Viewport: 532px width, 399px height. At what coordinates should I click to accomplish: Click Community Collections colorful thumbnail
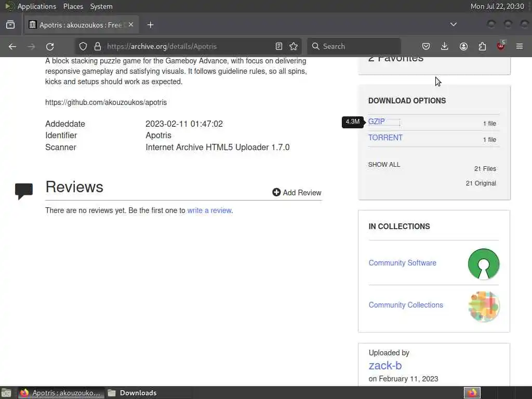coord(484,307)
